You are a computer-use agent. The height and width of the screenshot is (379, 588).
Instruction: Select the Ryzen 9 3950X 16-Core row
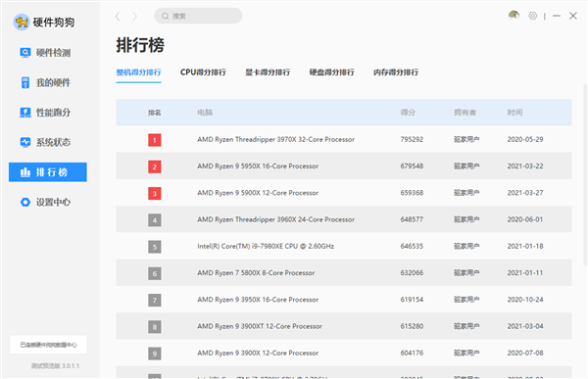click(x=344, y=299)
